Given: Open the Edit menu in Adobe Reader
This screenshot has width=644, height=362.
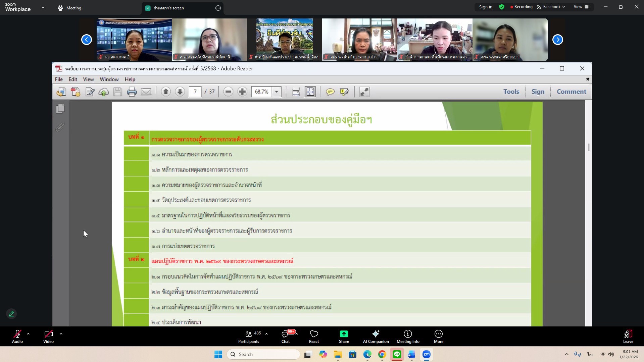Looking at the screenshot, I should (x=73, y=80).
